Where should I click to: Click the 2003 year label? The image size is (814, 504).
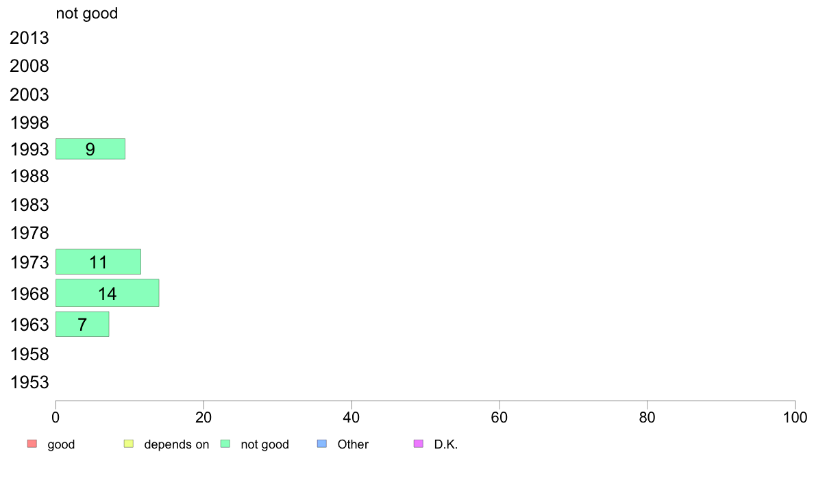[x=29, y=95]
